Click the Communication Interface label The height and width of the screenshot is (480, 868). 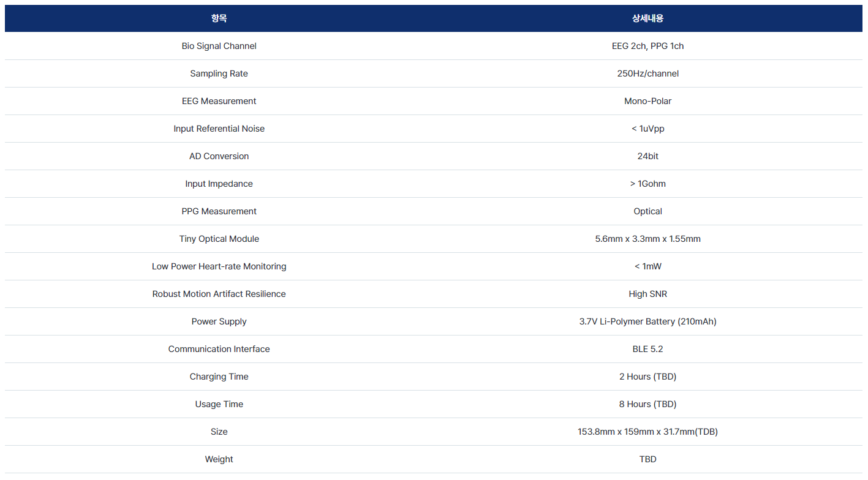click(219, 349)
